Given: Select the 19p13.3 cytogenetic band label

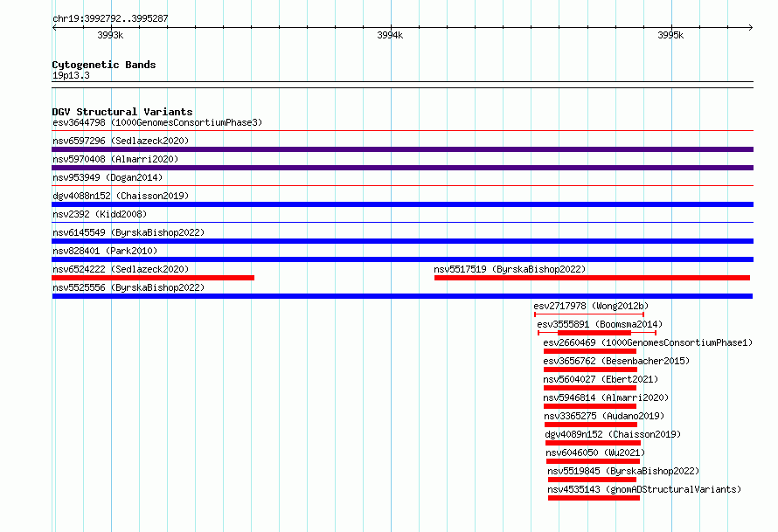Looking at the screenshot, I should [x=71, y=75].
